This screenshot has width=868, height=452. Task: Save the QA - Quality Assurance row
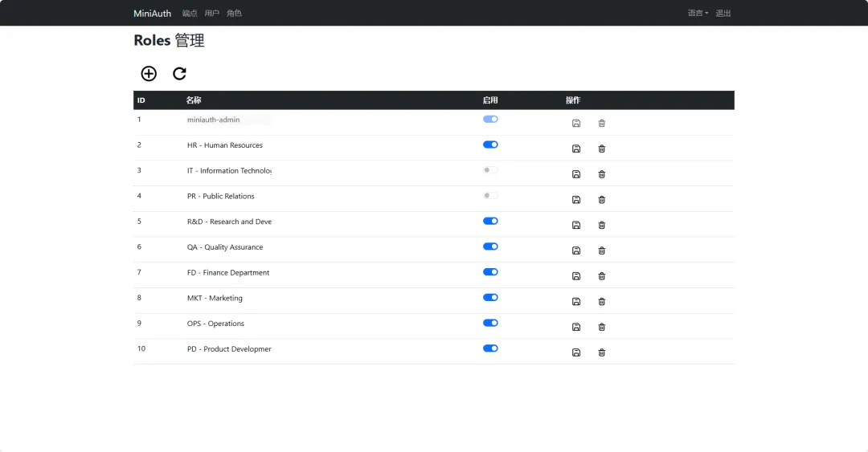[575, 250]
